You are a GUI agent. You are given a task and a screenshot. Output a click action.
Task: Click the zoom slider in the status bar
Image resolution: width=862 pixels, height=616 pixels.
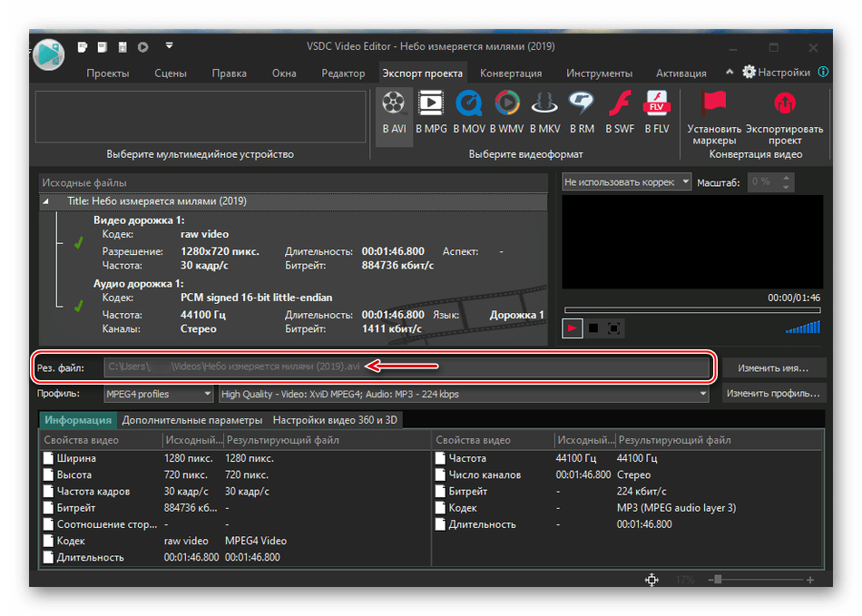pos(717,580)
